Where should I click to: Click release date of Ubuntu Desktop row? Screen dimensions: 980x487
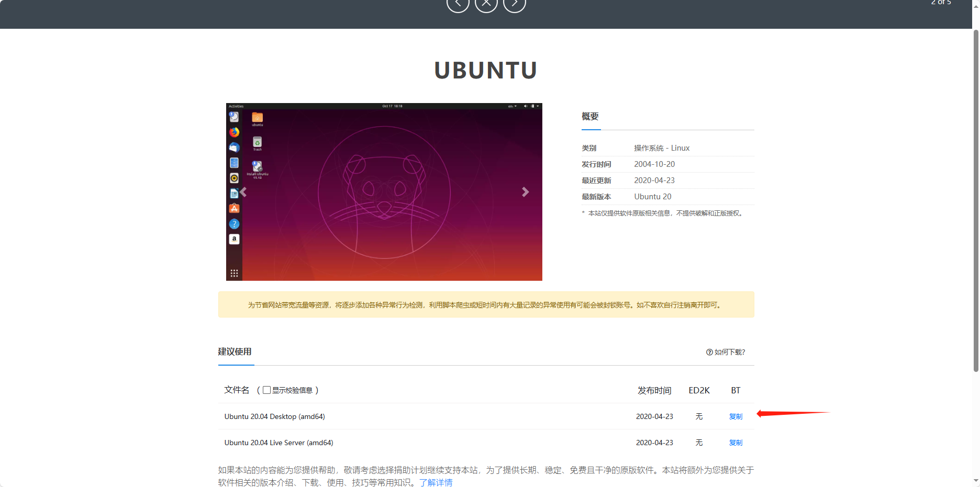click(654, 416)
